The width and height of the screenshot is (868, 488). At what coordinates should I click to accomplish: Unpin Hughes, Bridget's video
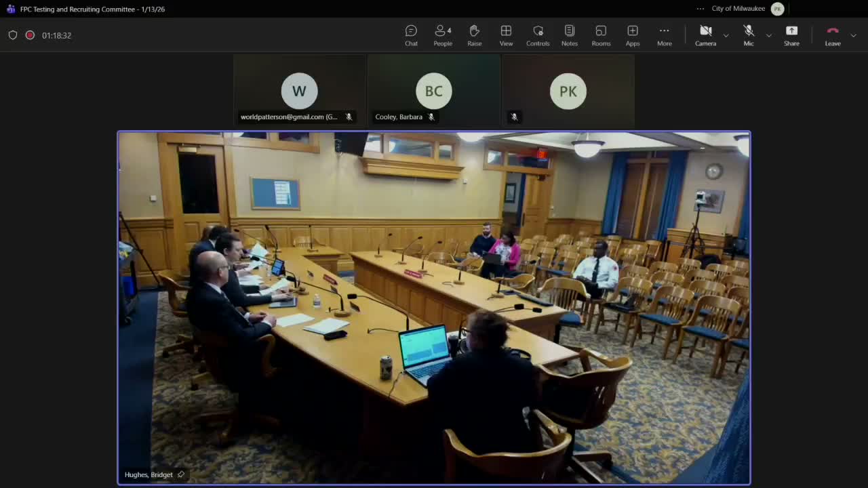pyautogui.click(x=180, y=474)
